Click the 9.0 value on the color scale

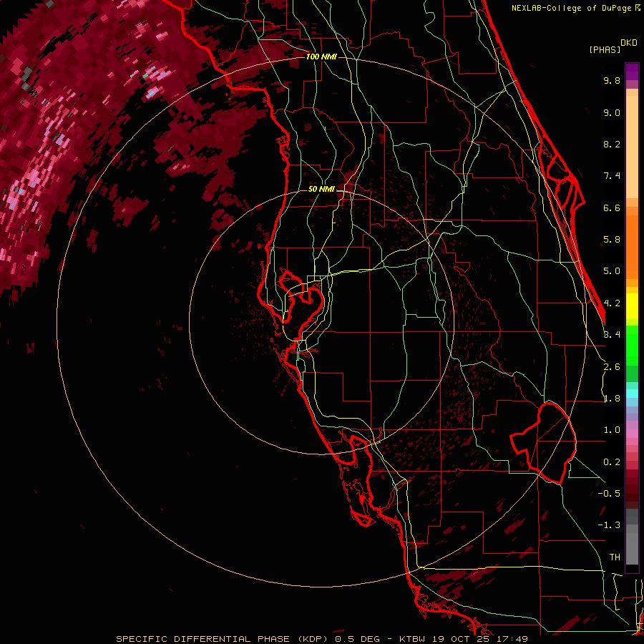point(612,112)
